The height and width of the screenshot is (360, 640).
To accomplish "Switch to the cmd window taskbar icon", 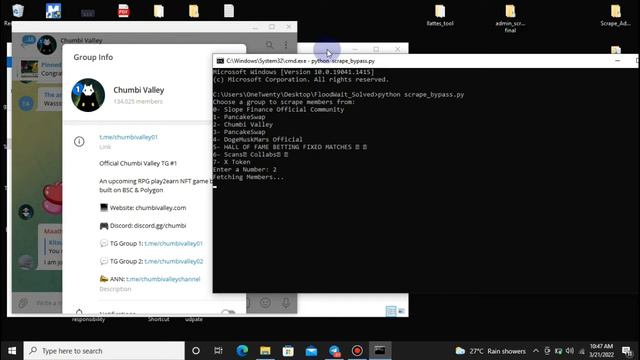I will pyautogui.click(x=380, y=351).
